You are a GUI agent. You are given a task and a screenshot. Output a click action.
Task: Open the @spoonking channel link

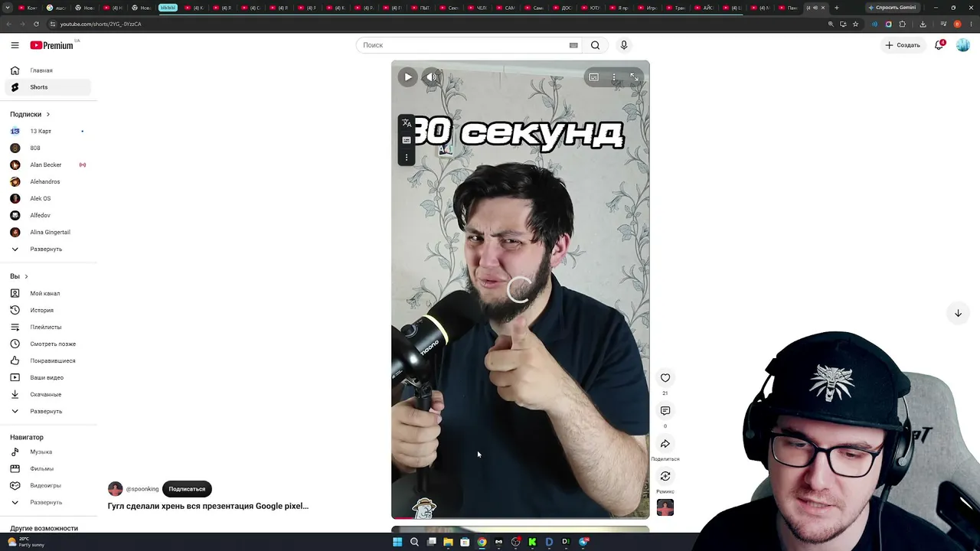click(x=142, y=489)
